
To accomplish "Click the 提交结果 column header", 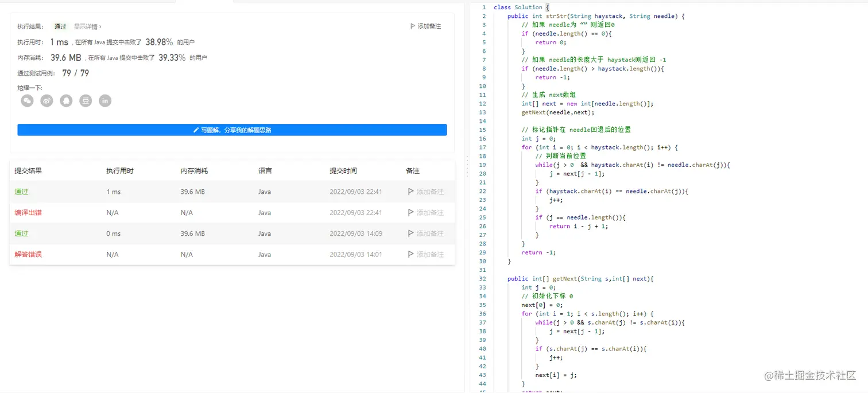I will point(28,171).
